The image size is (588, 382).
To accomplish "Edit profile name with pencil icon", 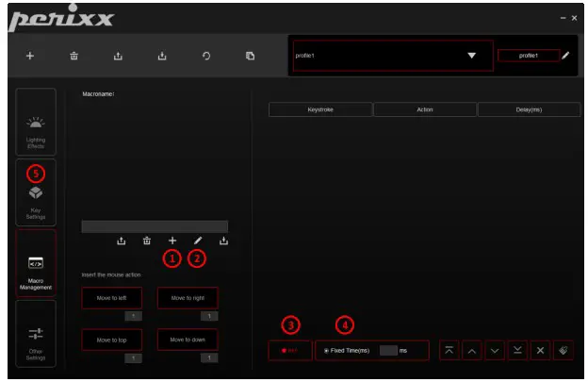I will click(x=566, y=56).
